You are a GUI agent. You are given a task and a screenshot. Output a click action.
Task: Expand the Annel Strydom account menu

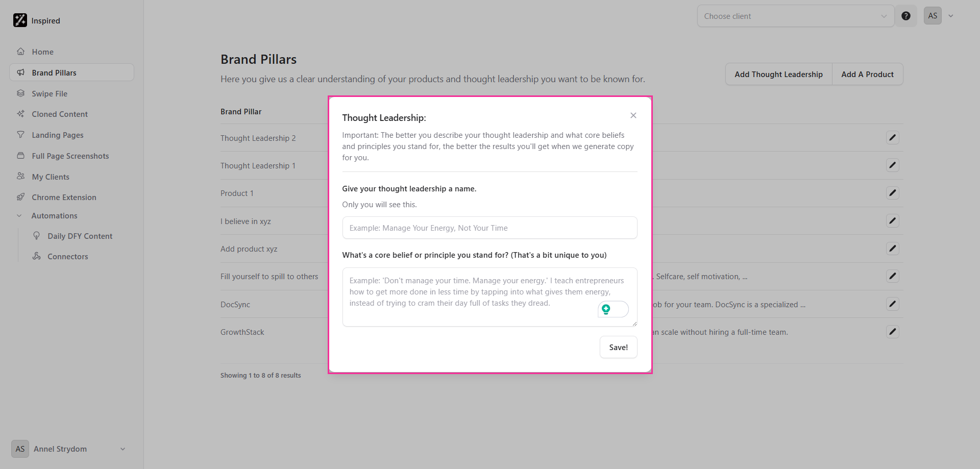pyautogui.click(x=122, y=449)
